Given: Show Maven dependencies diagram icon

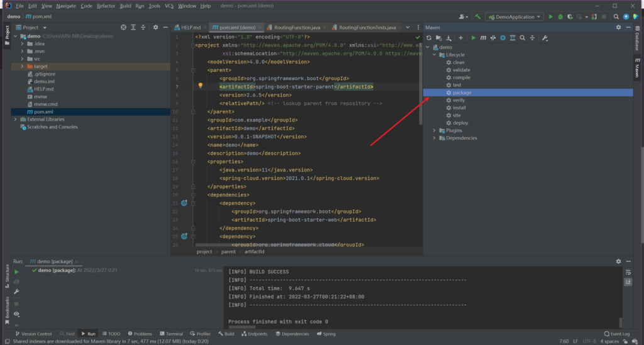Looking at the screenshot, I should pyautogui.click(x=513, y=38).
